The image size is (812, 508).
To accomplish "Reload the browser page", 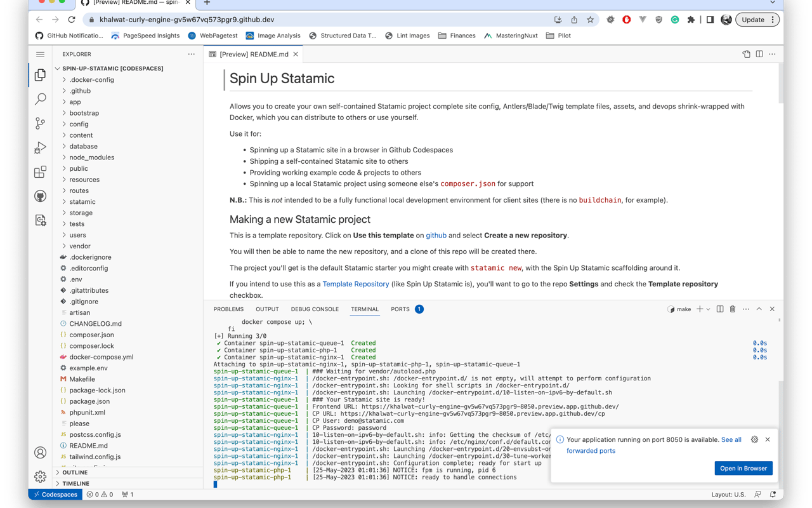I will click(72, 20).
